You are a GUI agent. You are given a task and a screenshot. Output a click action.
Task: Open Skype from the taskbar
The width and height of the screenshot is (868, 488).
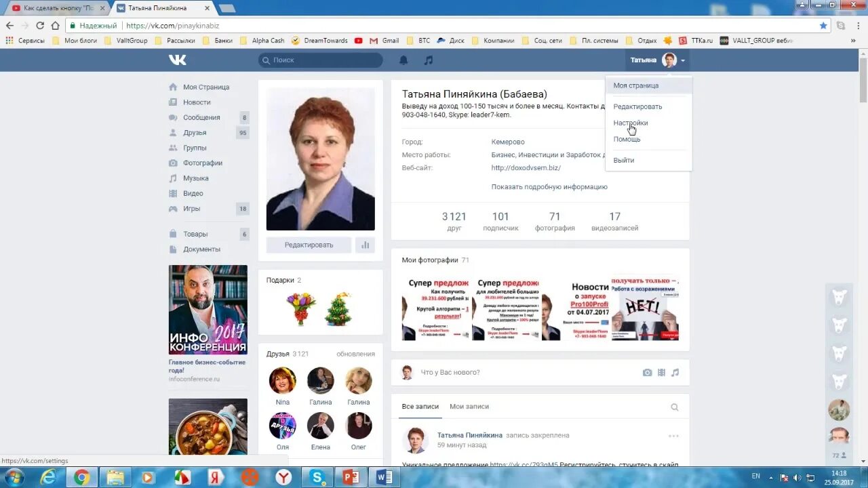317,477
